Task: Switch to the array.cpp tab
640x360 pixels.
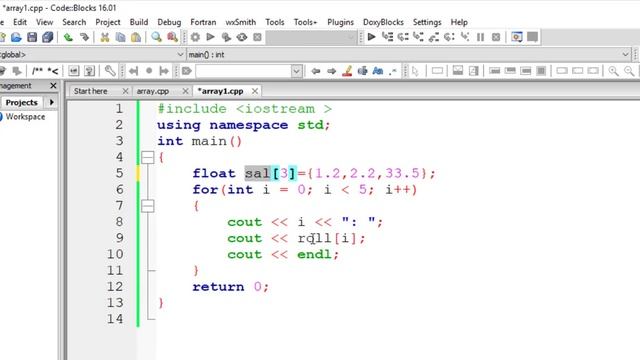Action: click(x=153, y=91)
